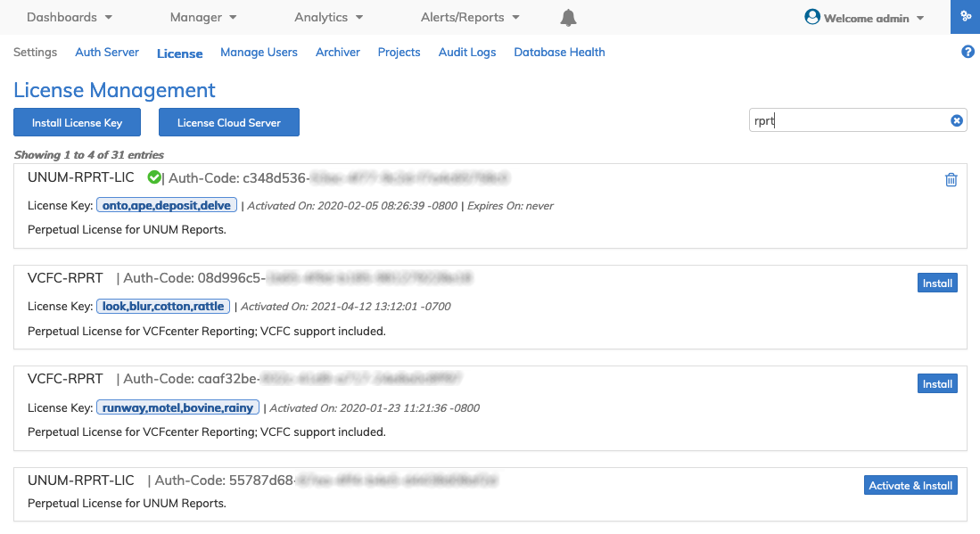
Task: Click the help question mark icon
Action: [x=968, y=53]
